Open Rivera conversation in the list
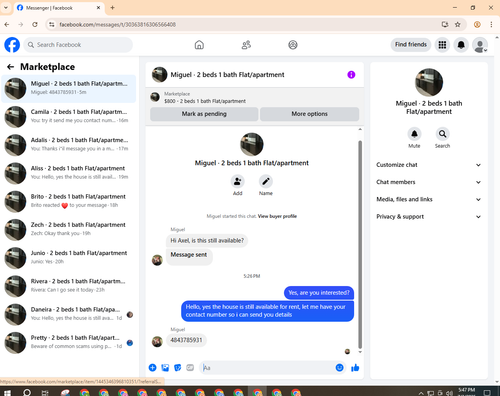The image size is (500, 396). 69,286
